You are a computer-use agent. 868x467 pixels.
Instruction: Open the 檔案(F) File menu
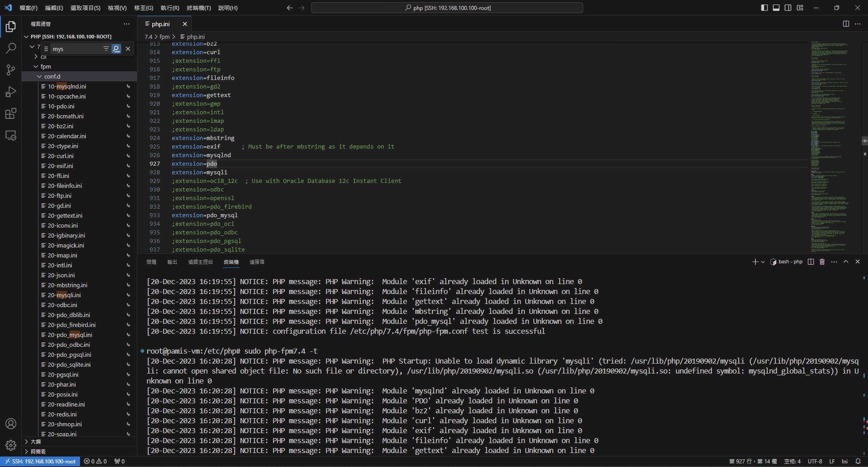(28, 8)
